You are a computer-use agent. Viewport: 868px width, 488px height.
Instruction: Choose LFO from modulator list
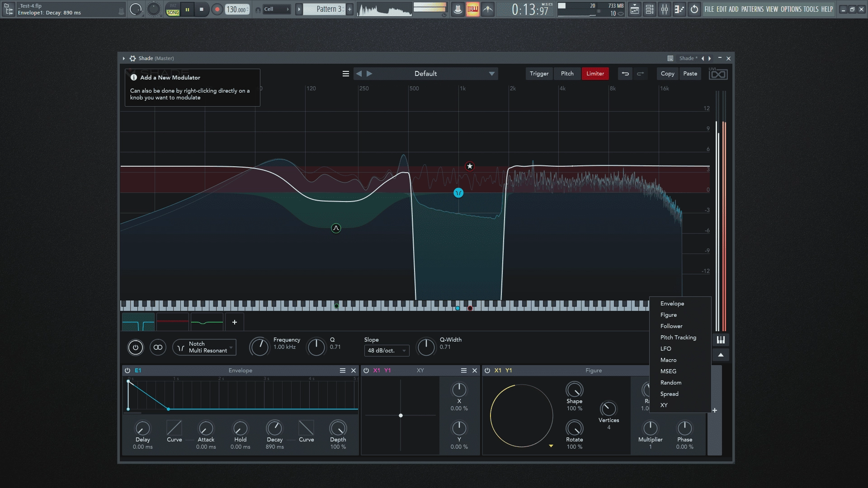[665, 349]
